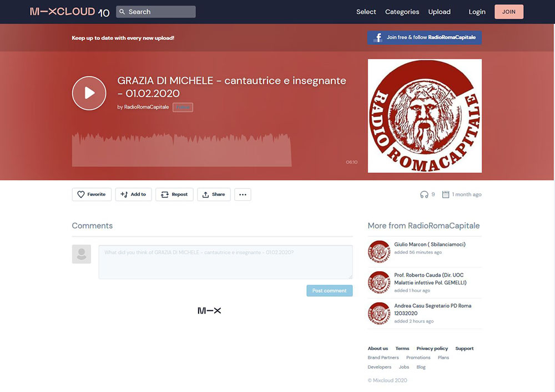Image resolution: width=555 pixels, height=392 pixels.
Task: Open the Promotions footer link
Action: [418, 358]
